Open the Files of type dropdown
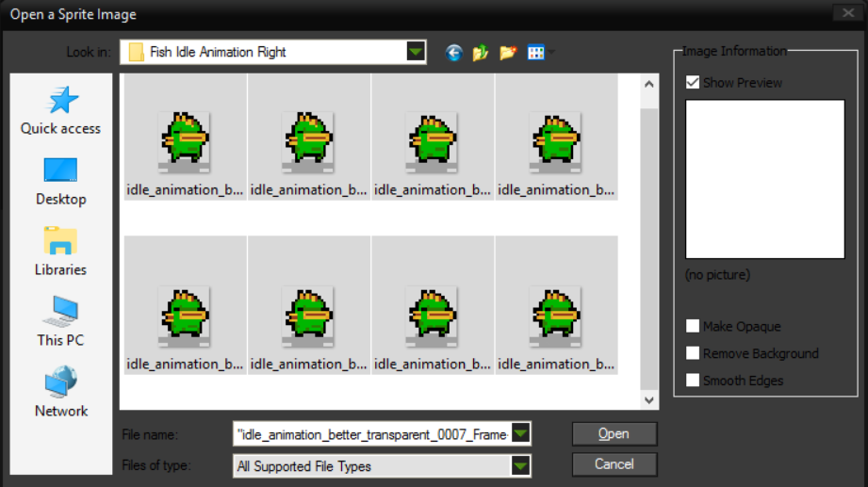The height and width of the screenshot is (487, 868). 520,466
